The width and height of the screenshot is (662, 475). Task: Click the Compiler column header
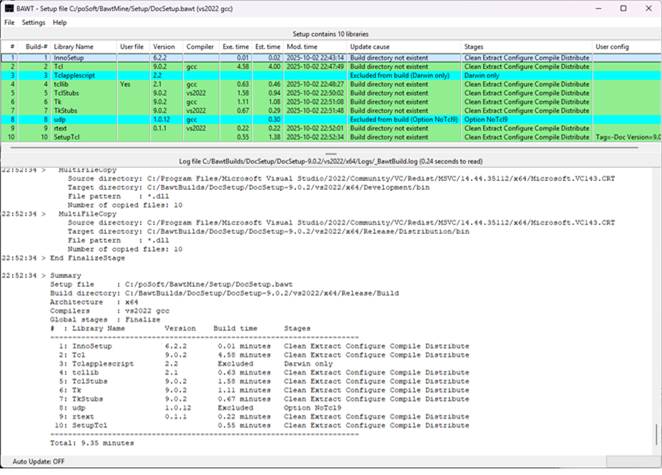coord(200,47)
